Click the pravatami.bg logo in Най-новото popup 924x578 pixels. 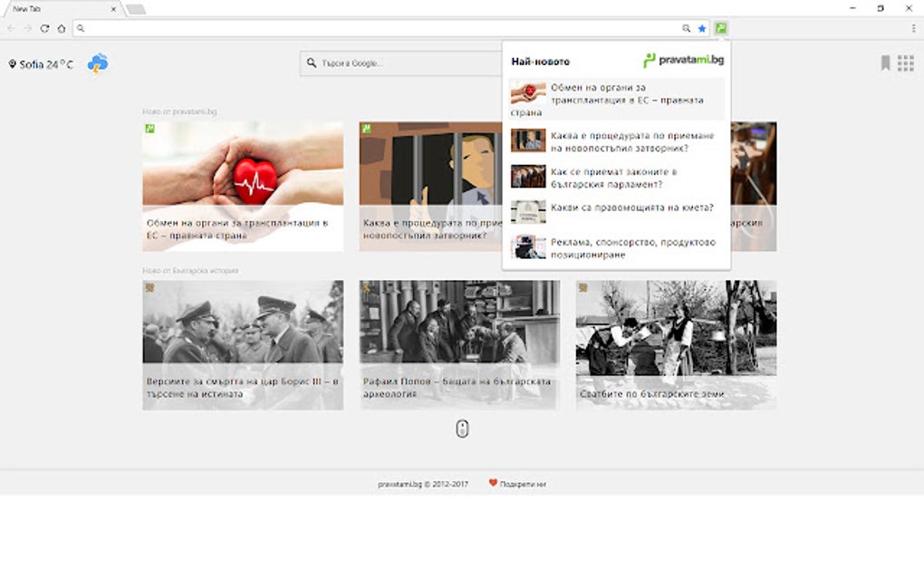point(684,61)
